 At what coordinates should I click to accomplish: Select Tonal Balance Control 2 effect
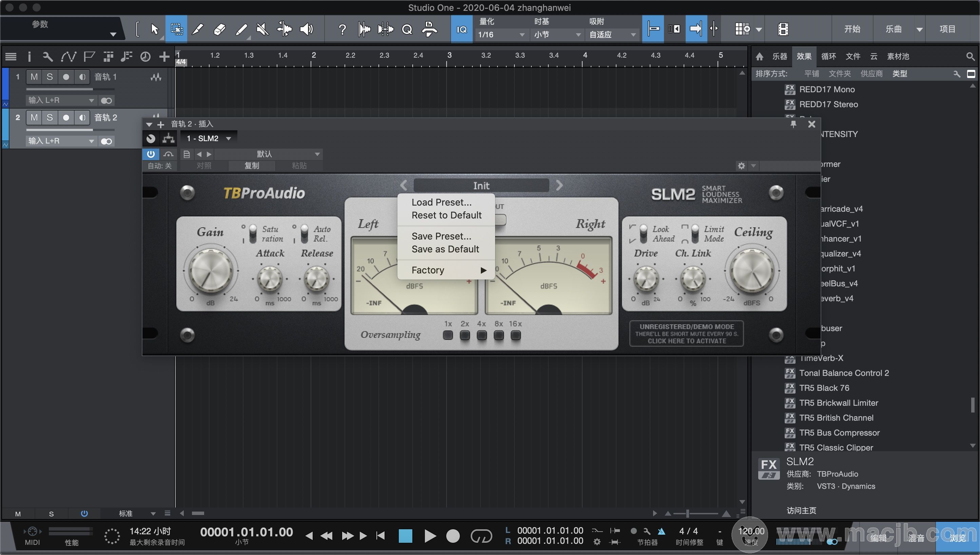tap(844, 373)
